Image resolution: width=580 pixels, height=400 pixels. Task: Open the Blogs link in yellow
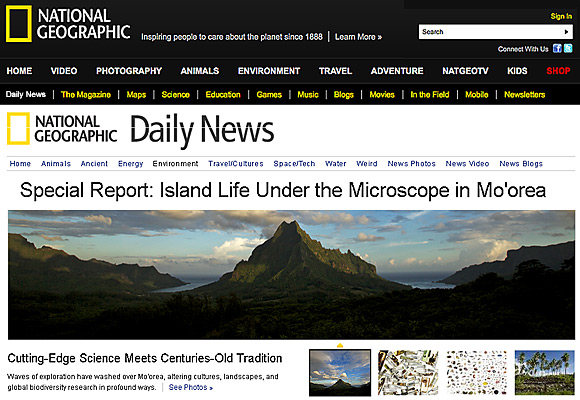pos(344,95)
